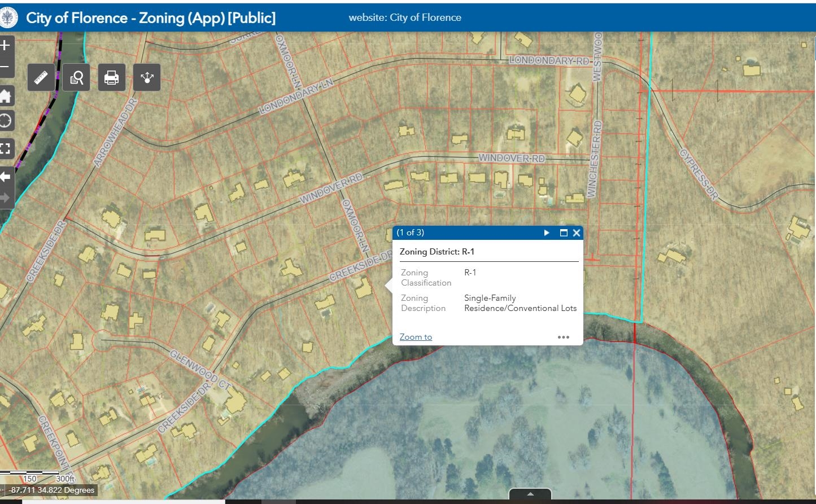Zoom in using the plus button
This screenshot has height=504, width=816.
click(6, 45)
